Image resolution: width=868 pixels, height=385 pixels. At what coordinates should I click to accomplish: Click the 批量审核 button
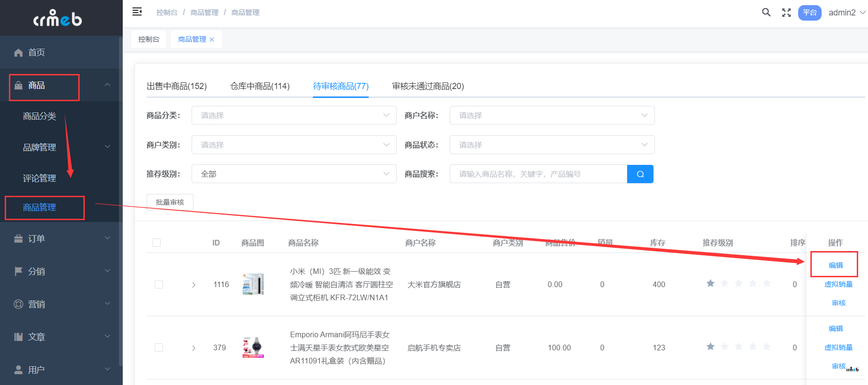point(170,202)
